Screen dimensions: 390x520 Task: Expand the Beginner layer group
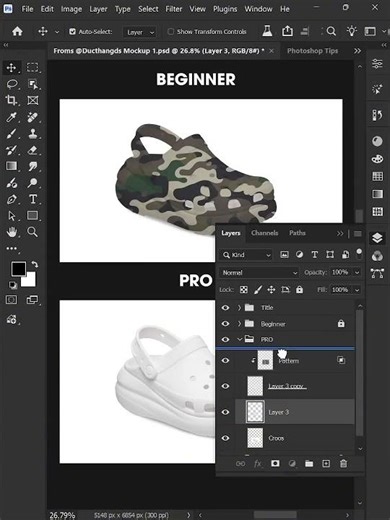pos(239,324)
